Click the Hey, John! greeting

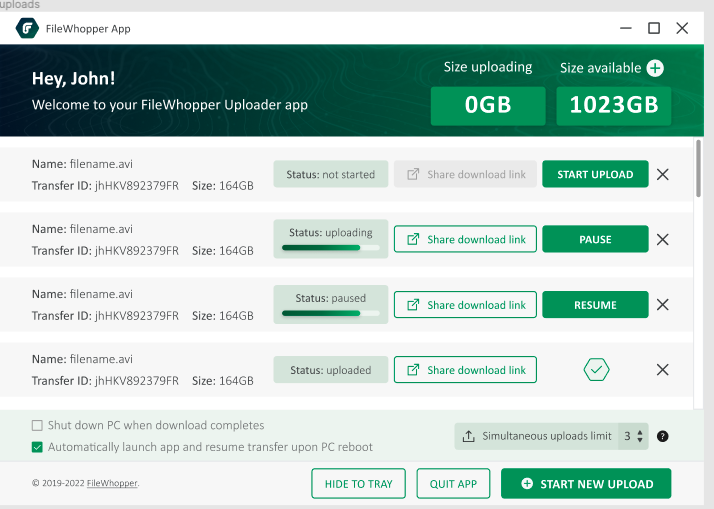(73, 78)
